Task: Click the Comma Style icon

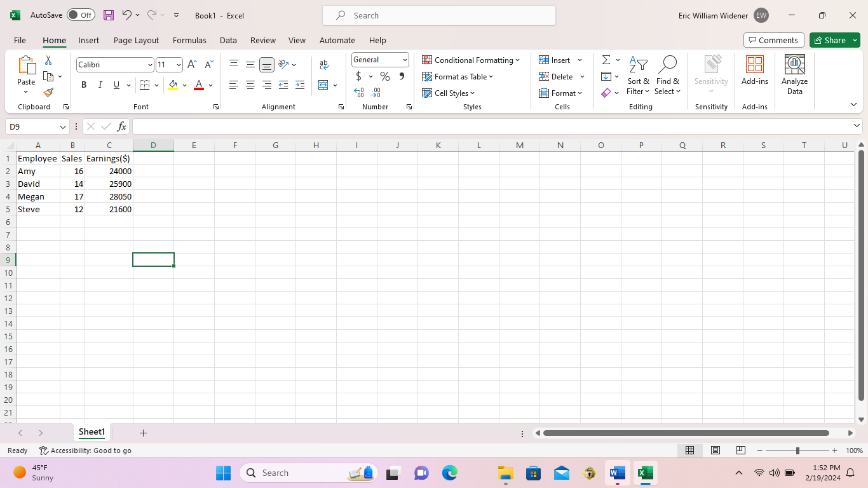Action: tap(402, 76)
